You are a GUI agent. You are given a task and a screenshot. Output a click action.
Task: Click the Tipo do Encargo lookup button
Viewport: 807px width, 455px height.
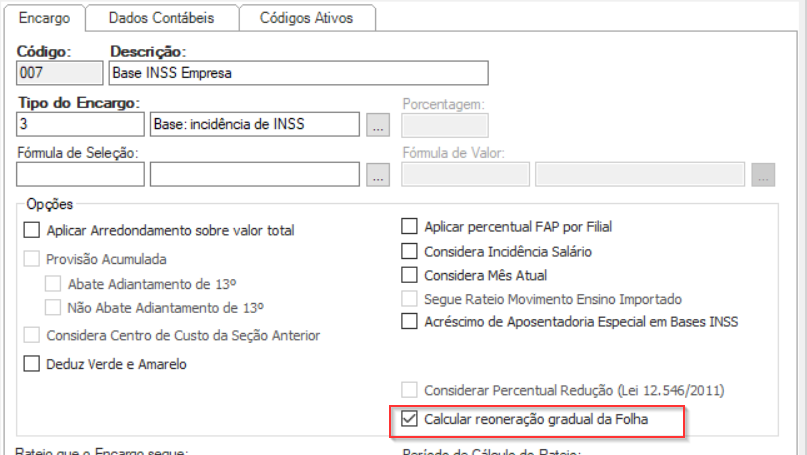pos(377,125)
